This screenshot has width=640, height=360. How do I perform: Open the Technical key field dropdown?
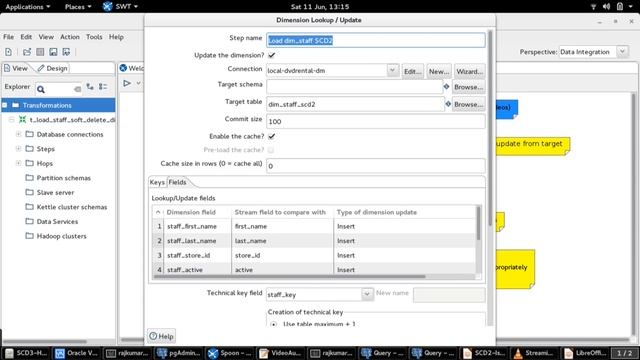(x=367, y=294)
